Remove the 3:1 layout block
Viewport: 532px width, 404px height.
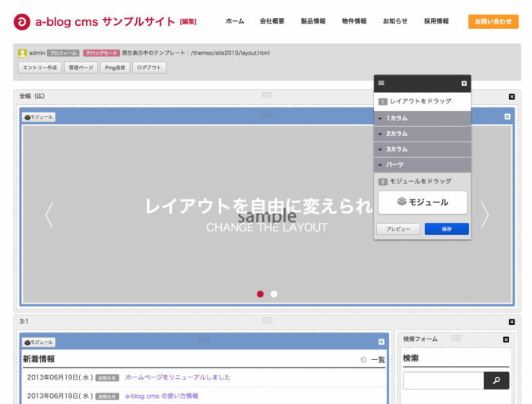coord(512,322)
